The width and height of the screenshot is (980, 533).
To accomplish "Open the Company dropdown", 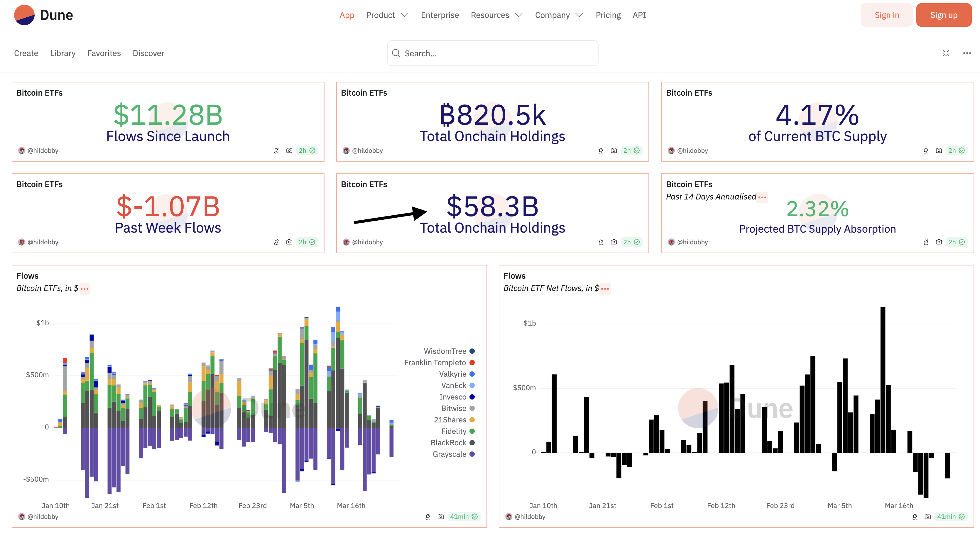I will [x=558, y=15].
